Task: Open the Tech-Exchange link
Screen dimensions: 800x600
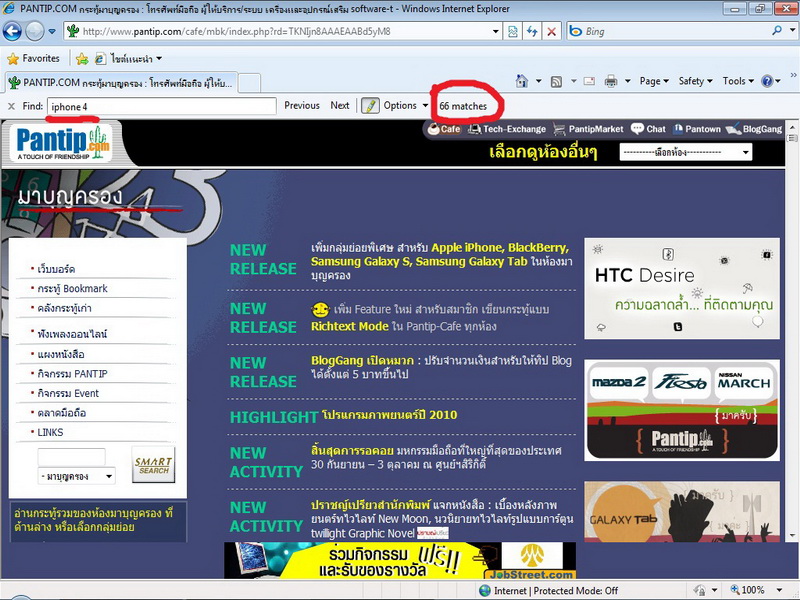Action: (507, 129)
